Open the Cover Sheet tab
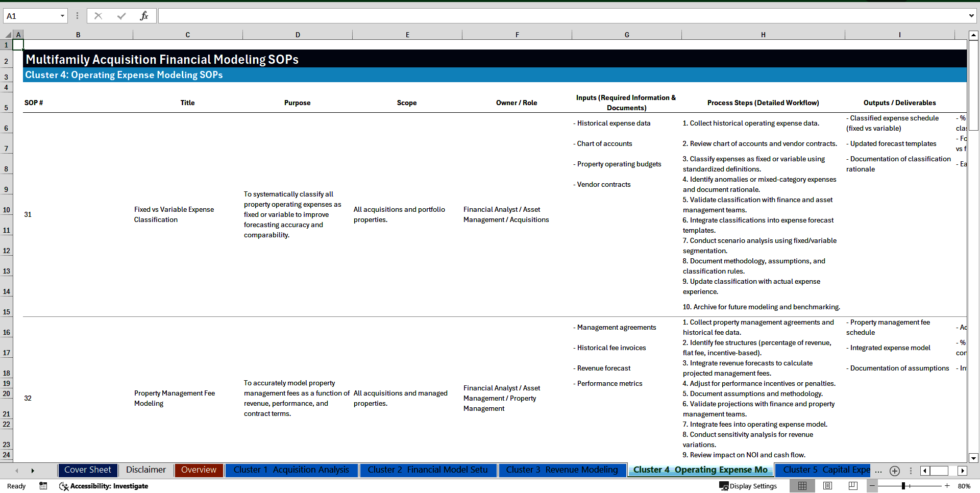The height and width of the screenshot is (493, 980). (x=87, y=470)
